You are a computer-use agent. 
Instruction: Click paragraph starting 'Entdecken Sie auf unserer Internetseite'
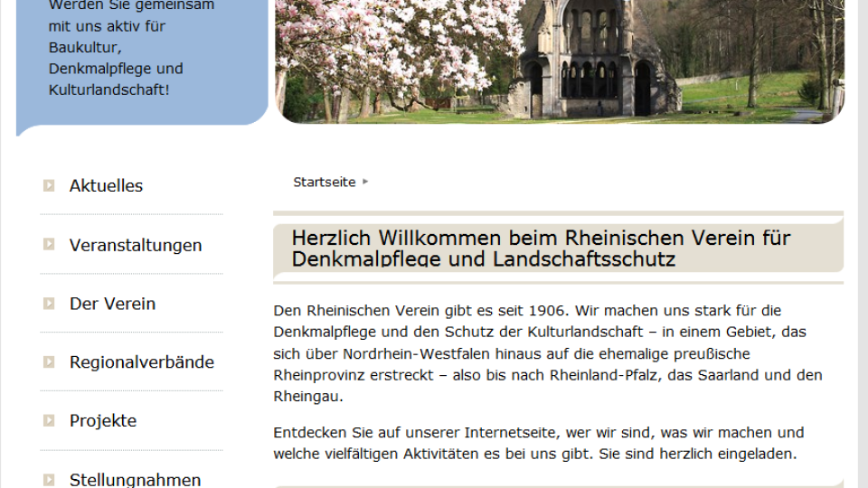click(x=539, y=443)
